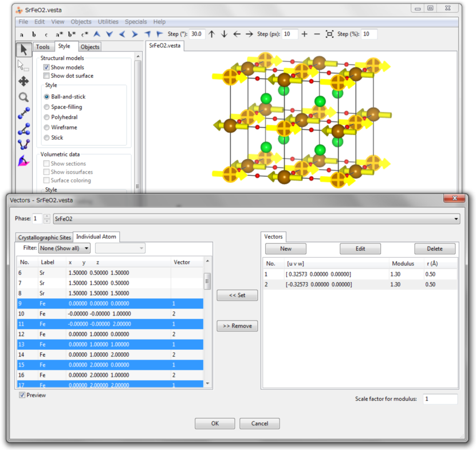
Task: Open the Filter None (Show all) dropdown
Action: pos(64,248)
